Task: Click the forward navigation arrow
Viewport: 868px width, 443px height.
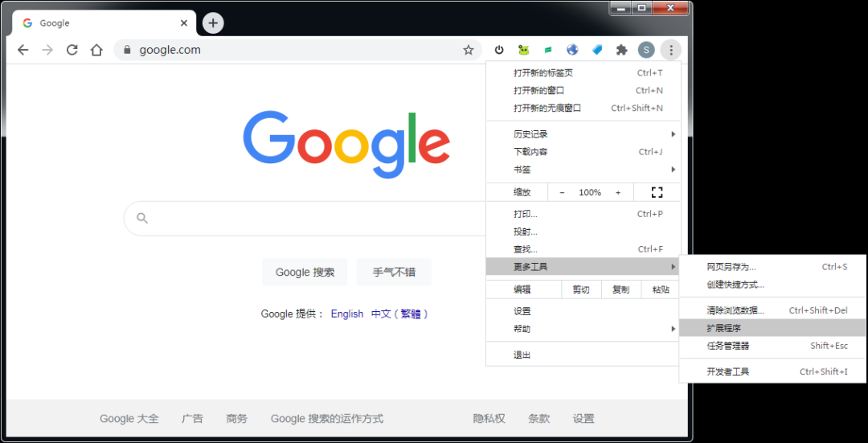Action: click(47, 51)
